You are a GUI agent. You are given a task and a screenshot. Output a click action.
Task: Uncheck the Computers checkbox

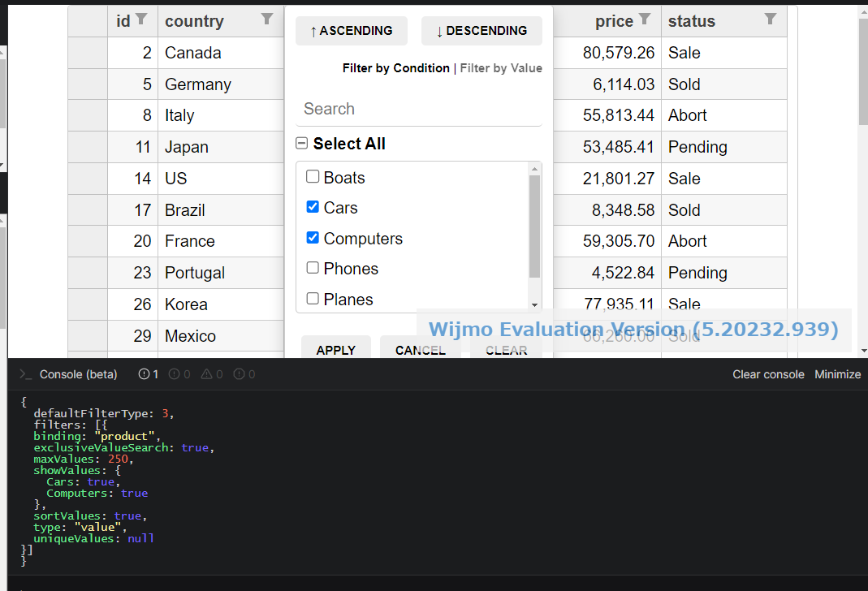click(x=313, y=238)
